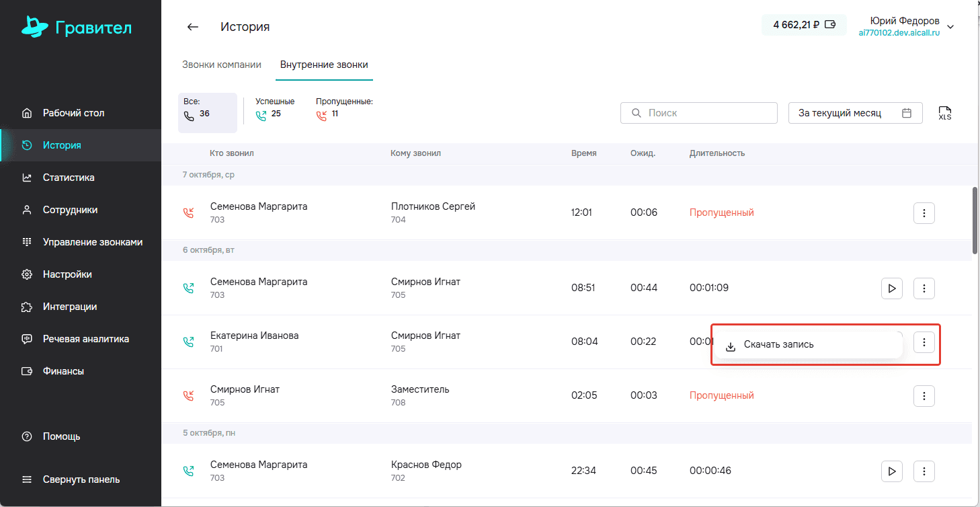
Task: Click the call list vertical scrollbar
Action: click(x=975, y=220)
